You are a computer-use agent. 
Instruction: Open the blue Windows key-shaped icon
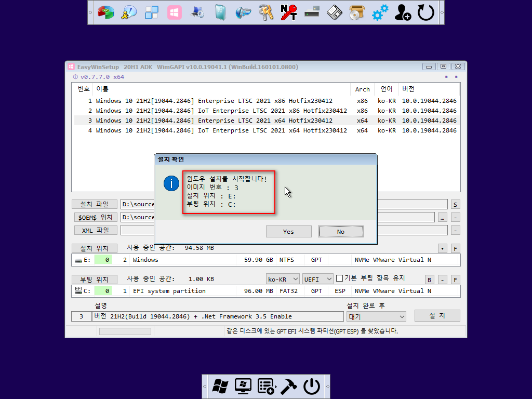click(x=243, y=12)
